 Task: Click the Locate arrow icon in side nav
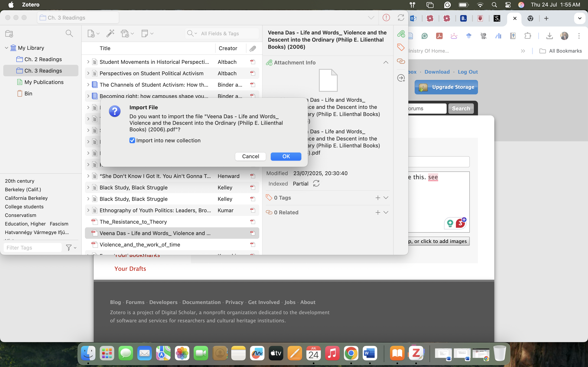[x=401, y=78]
